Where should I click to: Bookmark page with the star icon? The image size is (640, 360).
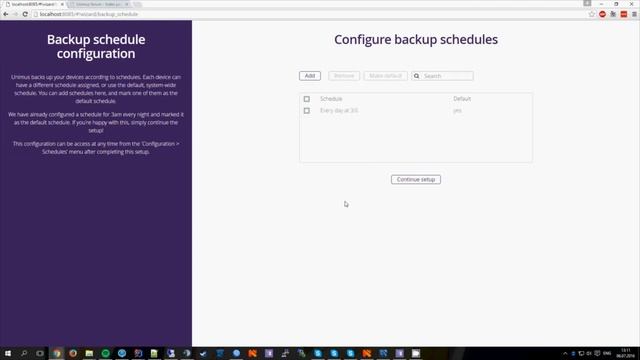pyautogui.click(x=592, y=14)
